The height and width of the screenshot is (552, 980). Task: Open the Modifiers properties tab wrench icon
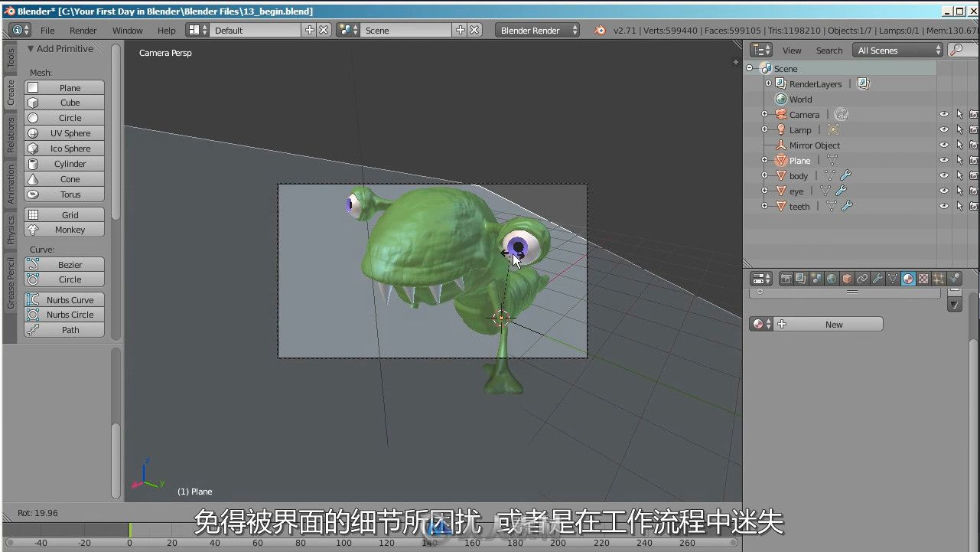click(877, 279)
